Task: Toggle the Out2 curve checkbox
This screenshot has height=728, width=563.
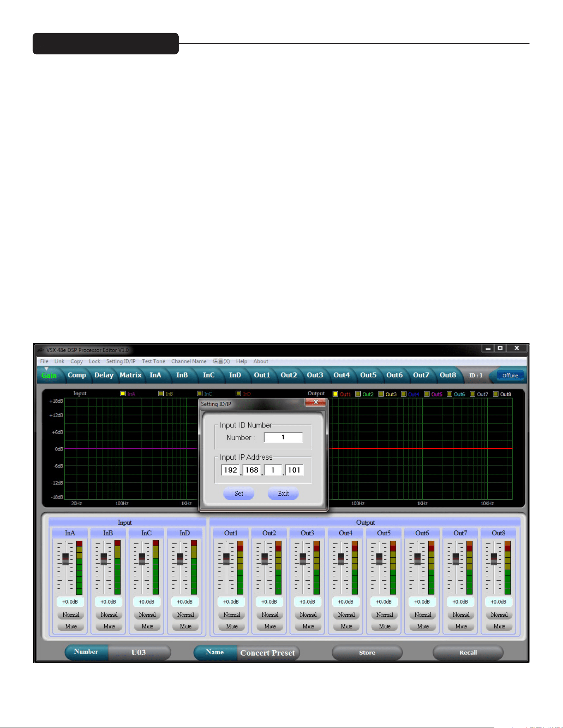Action: (x=358, y=394)
